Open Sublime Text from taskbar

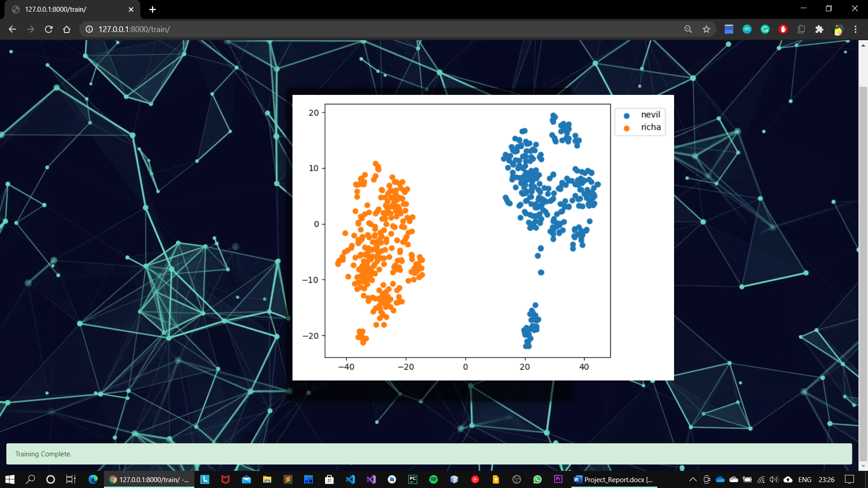point(288,479)
